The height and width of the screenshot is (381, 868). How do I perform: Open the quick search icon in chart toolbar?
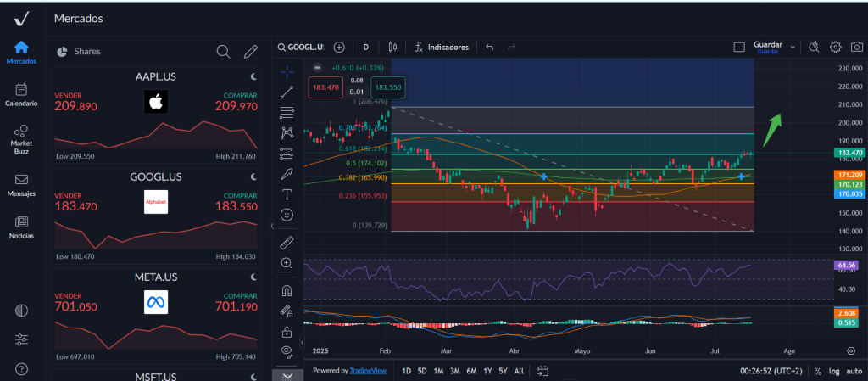[x=813, y=47]
